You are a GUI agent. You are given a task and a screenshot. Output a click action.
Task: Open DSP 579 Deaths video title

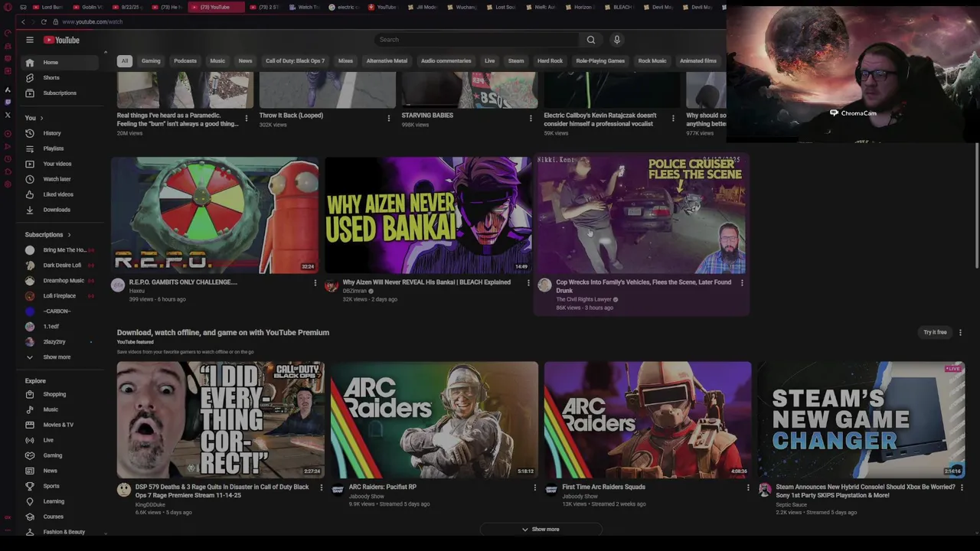point(222,491)
